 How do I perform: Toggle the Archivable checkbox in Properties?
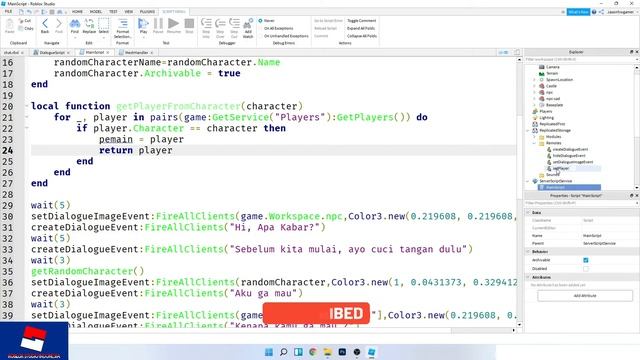pos(586,260)
